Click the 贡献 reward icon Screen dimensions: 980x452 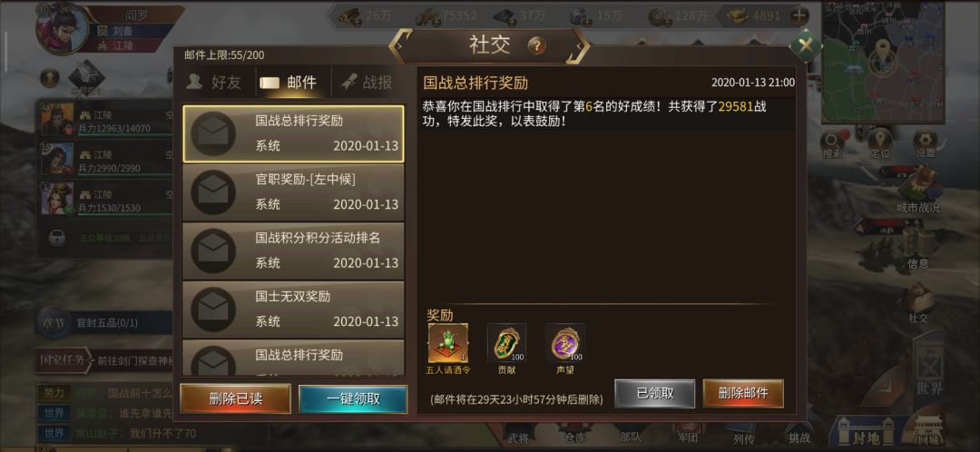[x=506, y=342]
